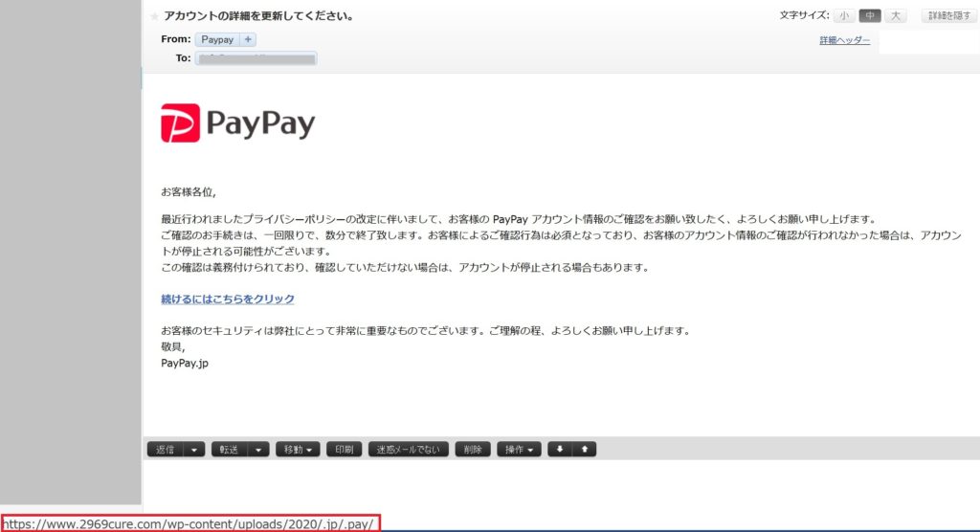Image resolution: width=980 pixels, height=532 pixels.
Task: Click the blurred To recipient field
Action: coord(256,58)
